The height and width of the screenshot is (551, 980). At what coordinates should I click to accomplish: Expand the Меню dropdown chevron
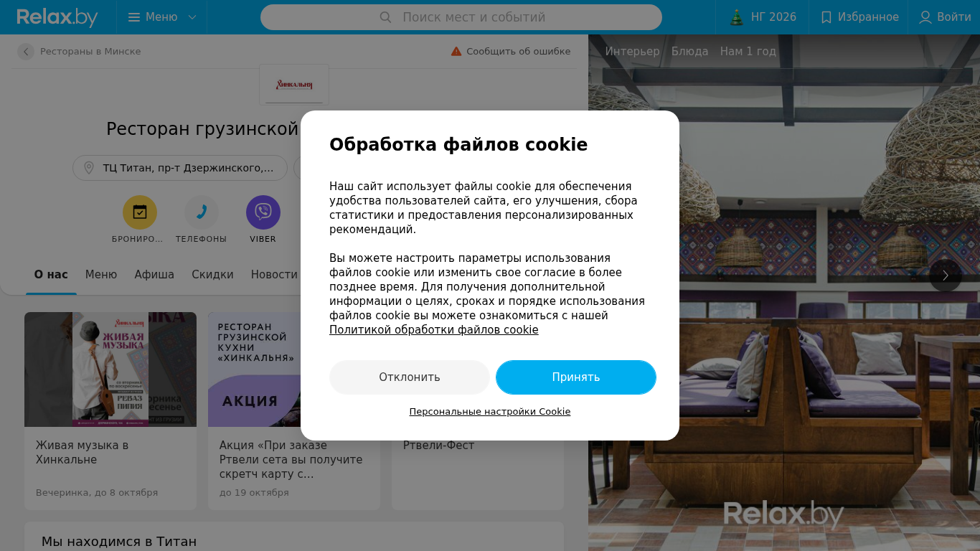click(x=192, y=17)
